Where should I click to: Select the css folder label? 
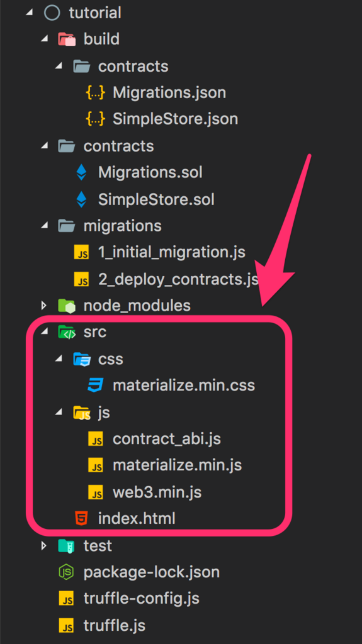coord(111,359)
